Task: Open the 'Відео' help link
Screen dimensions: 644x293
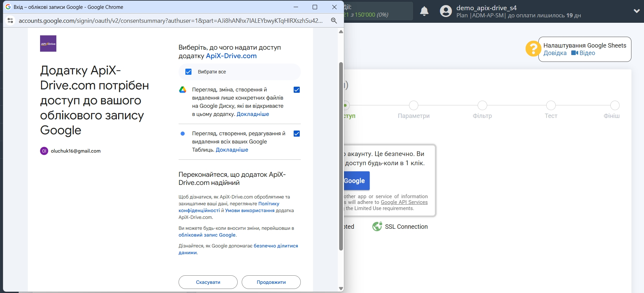Action: (583, 53)
